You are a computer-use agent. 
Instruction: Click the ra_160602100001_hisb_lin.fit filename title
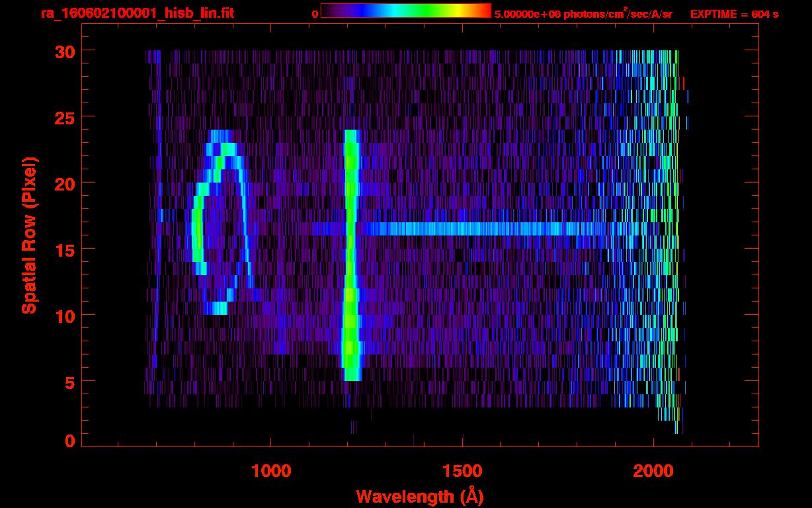coord(136,14)
